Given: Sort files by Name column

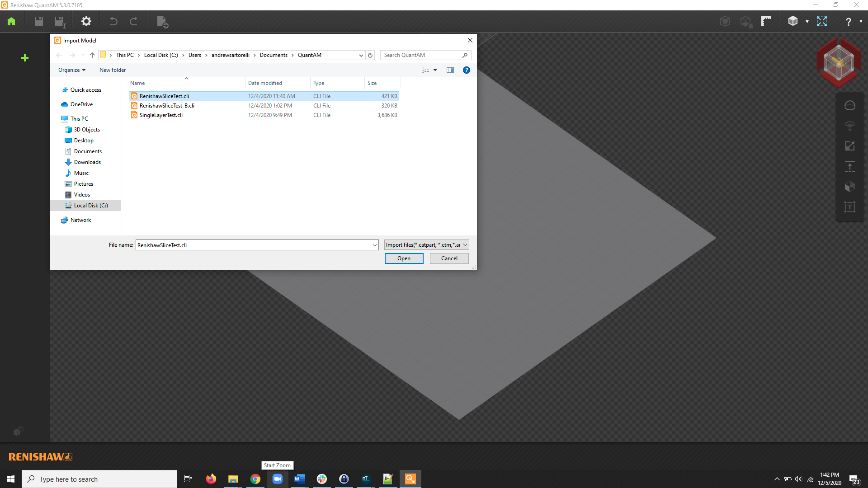Looking at the screenshot, I should pyautogui.click(x=187, y=83).
